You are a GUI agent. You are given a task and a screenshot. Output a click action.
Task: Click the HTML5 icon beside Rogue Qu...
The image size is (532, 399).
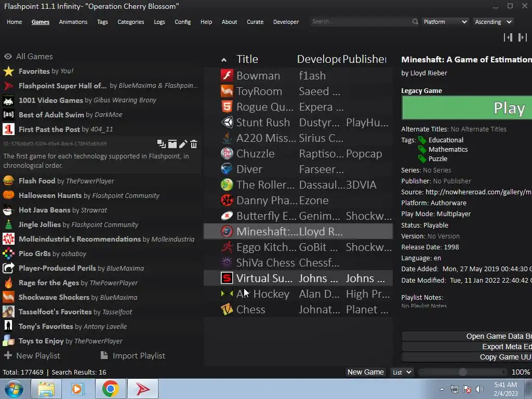tap(227, 107)
